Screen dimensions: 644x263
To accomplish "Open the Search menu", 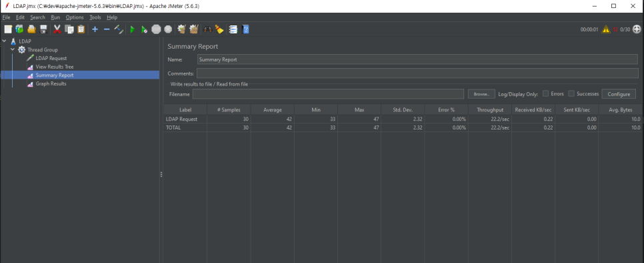I will (38, 17).
